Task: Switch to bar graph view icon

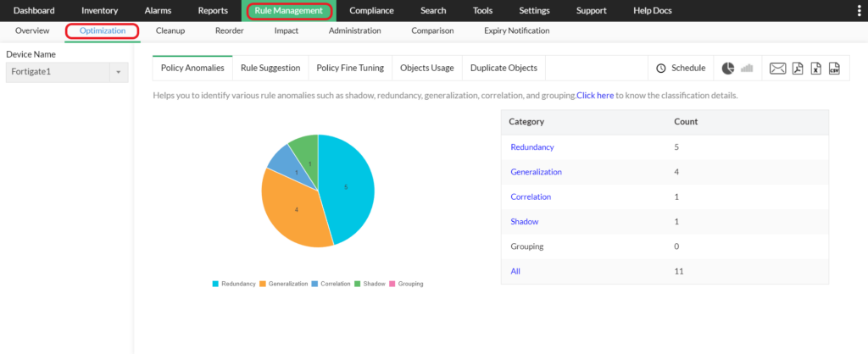Action: click(748, 68)
